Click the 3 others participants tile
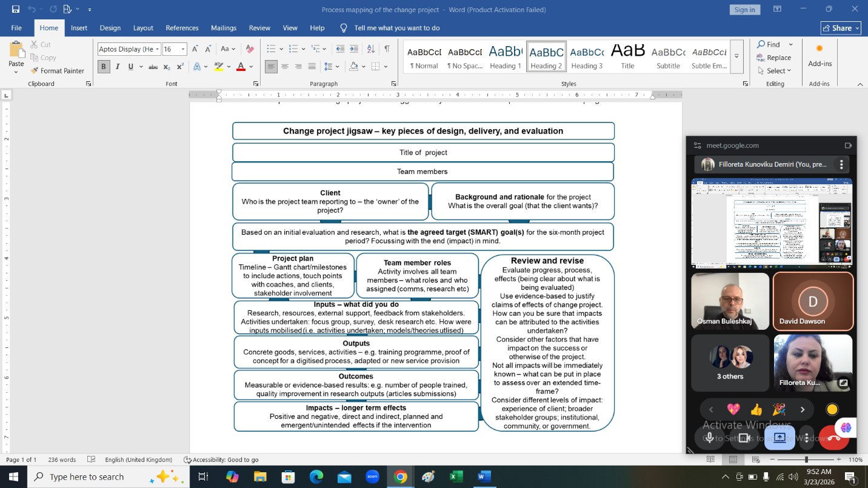868x488 pixels. (x=730, y=363)
